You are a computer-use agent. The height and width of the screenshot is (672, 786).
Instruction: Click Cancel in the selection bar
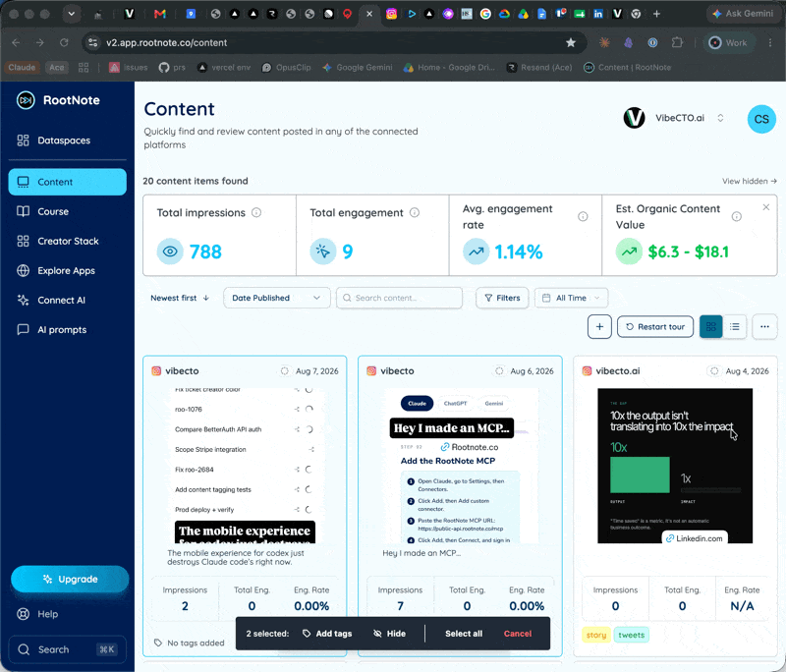point(518,634)
